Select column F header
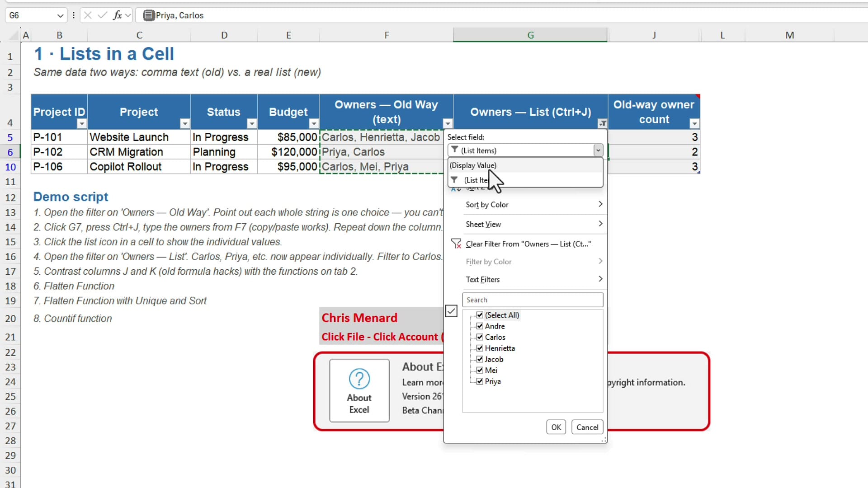Image resolution: width=868 pixels, height=488 pixels. pos(387,35)
